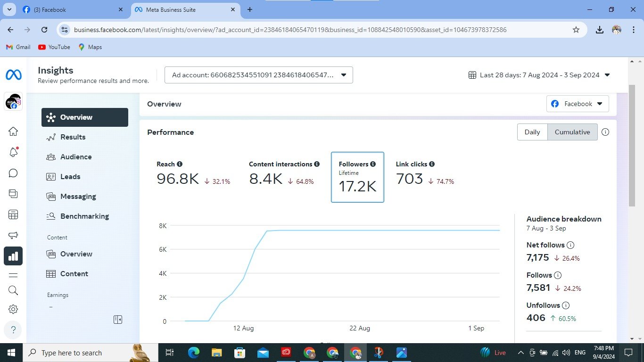Open the Help question mark icon
Image resolution: width=644 pixels, height=362 pixels.
[13, 329]
